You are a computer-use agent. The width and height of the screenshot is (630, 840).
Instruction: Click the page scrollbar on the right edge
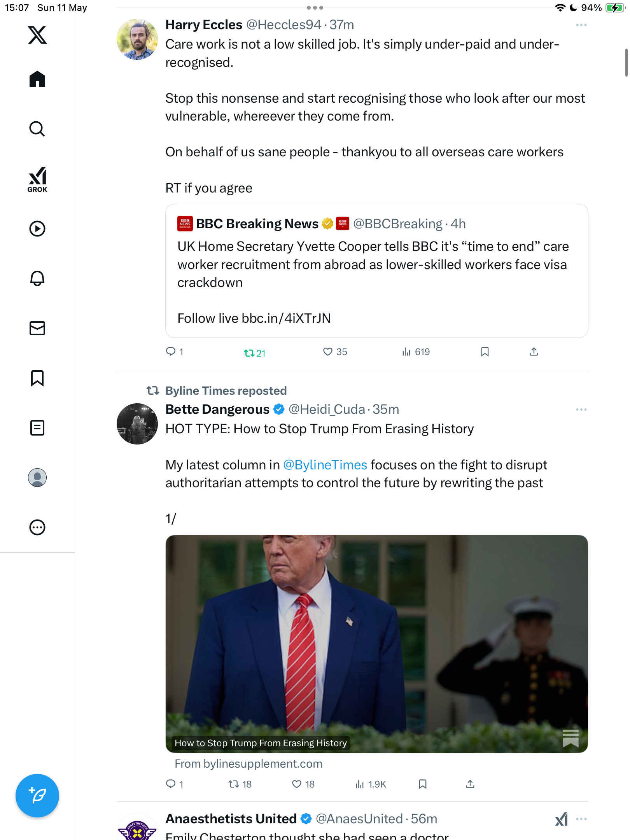(626, 62)
